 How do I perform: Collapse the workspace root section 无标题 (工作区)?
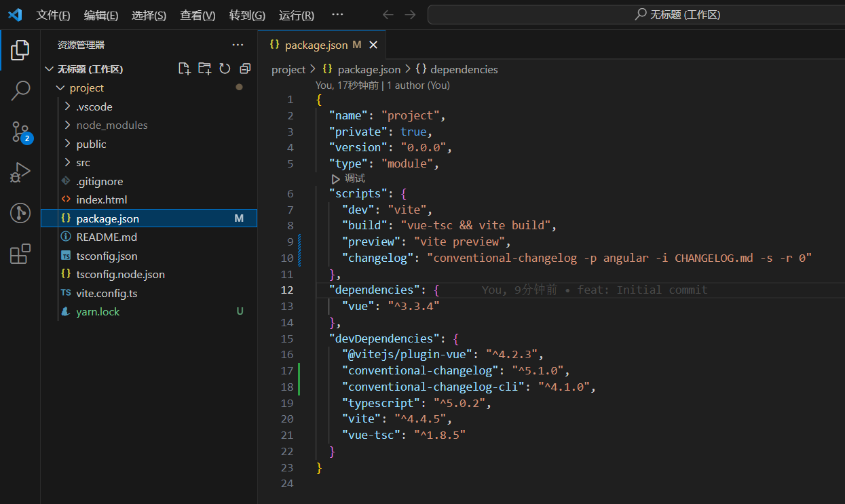[49, 69]
